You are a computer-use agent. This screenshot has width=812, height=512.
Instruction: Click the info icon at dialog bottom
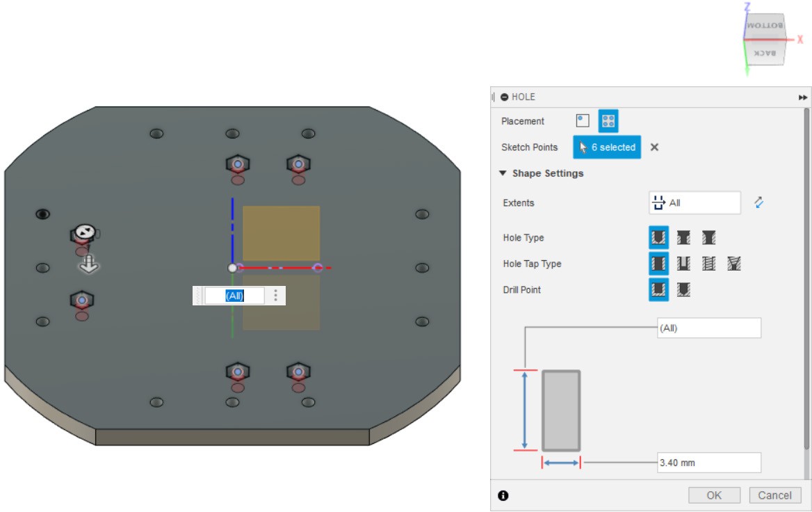(x=503, y=495)
